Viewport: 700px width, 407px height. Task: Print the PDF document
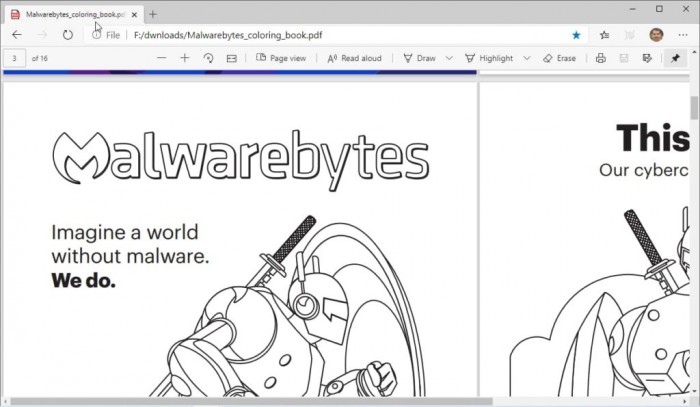[x=600, y=58]
